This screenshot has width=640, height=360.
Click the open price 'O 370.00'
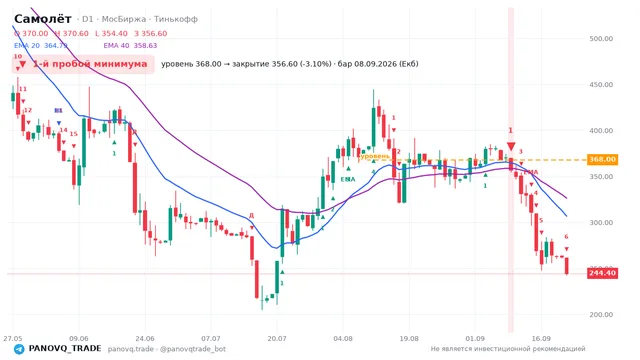(31, 33)
